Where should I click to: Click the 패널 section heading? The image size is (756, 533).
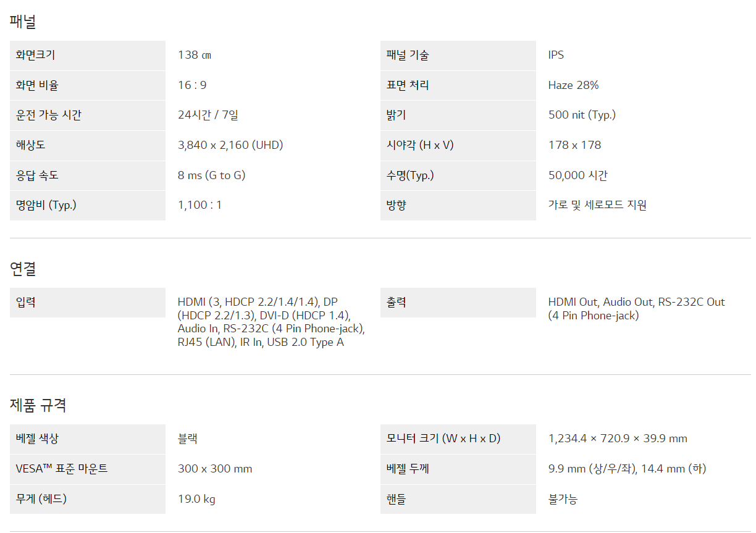coord(23,22)
